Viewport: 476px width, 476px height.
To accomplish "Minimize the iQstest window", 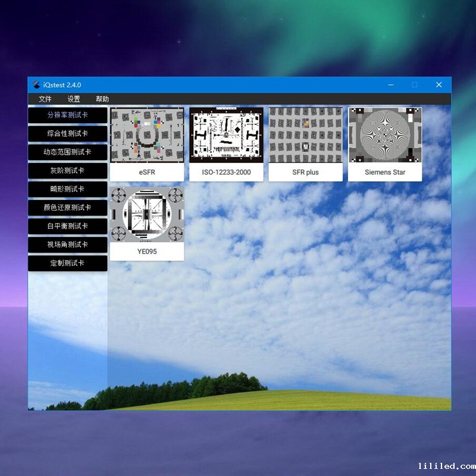I will click(391, 85).
